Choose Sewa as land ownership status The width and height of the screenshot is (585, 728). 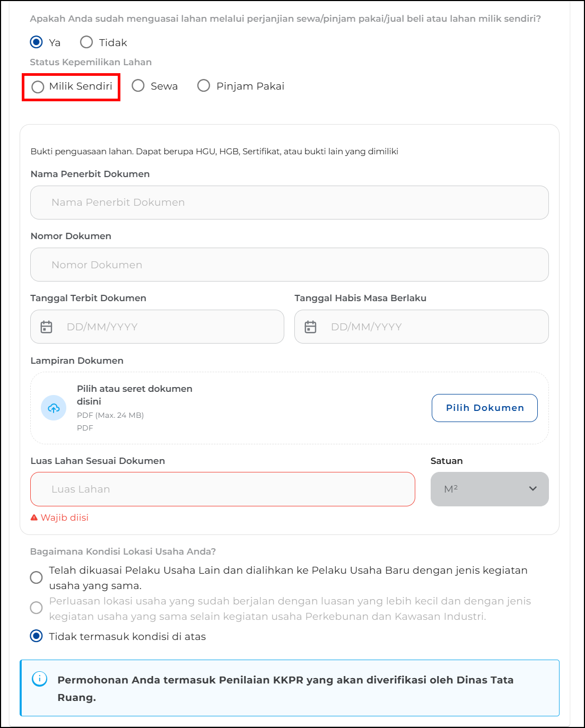click(138, 86)
